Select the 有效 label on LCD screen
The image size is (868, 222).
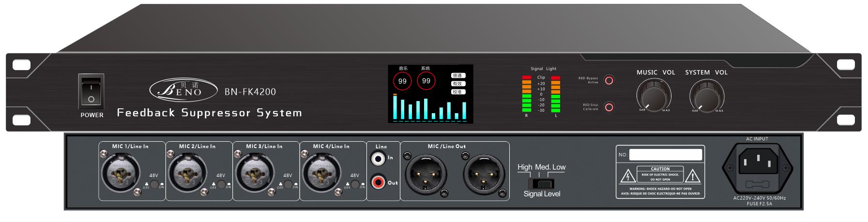click(x=457, y=84)
